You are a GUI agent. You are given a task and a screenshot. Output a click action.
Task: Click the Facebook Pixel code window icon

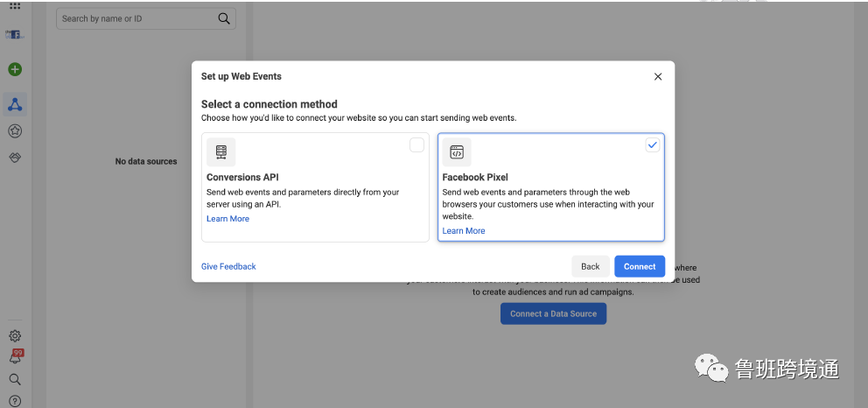tap(457, 152)
